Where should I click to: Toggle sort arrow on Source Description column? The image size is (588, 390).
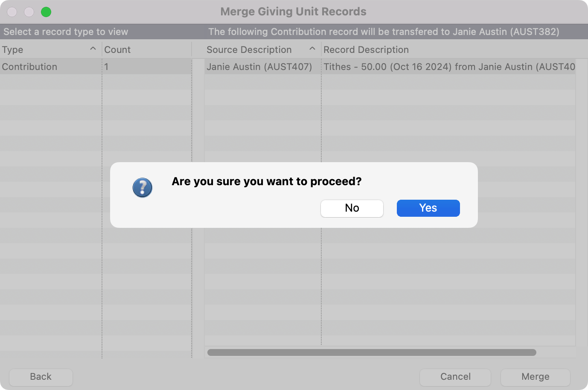pyautogui.click(x=312, y=49)
